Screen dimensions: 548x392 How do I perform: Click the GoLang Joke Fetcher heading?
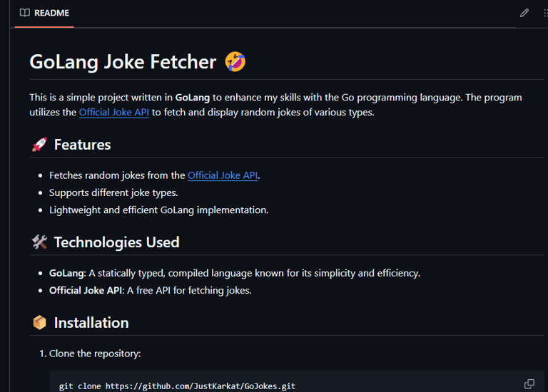[x=123, y=62]
